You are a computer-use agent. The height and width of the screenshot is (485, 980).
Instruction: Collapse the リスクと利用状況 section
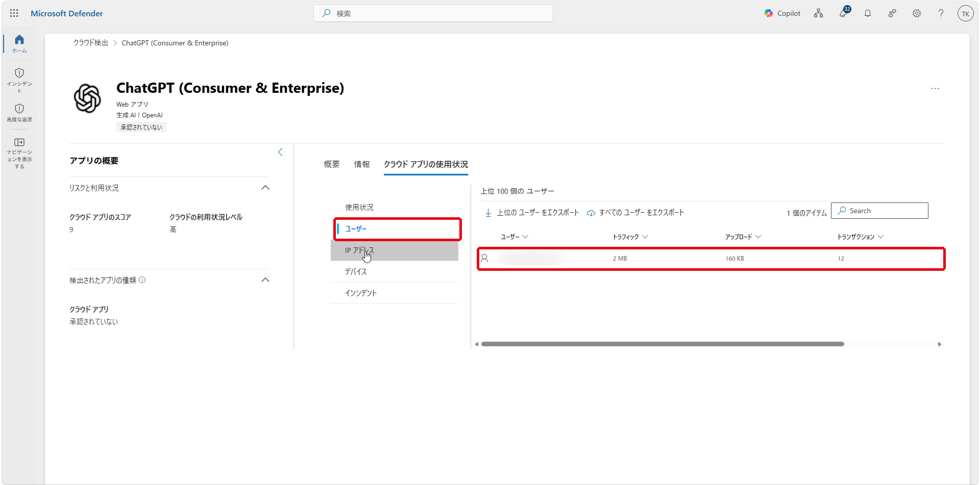coord(265,188)
